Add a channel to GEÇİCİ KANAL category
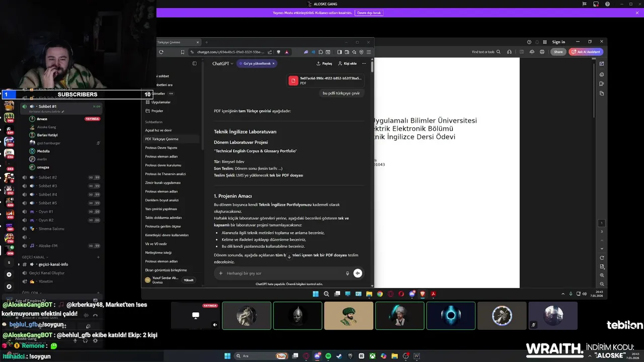 pyautogui.click(x=98, y=257)
